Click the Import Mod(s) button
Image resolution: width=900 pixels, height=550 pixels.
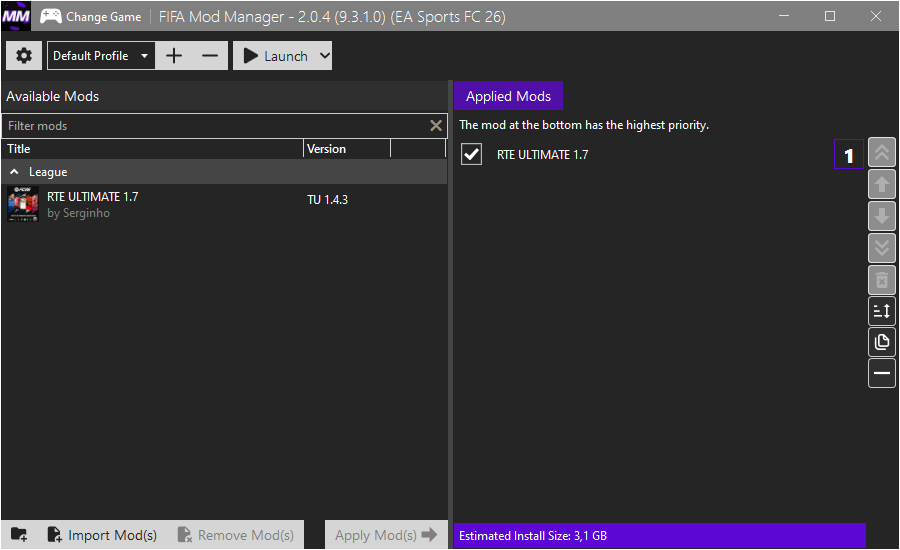102,535
